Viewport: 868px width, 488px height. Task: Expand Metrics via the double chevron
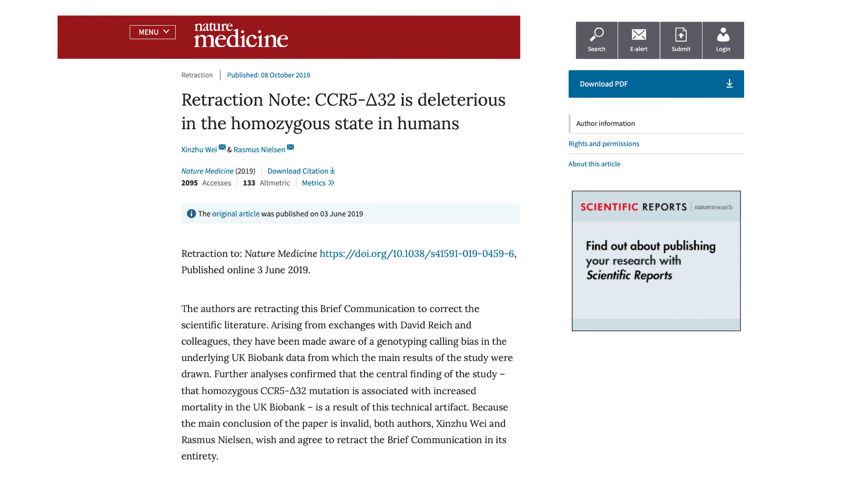pos(331,183)
